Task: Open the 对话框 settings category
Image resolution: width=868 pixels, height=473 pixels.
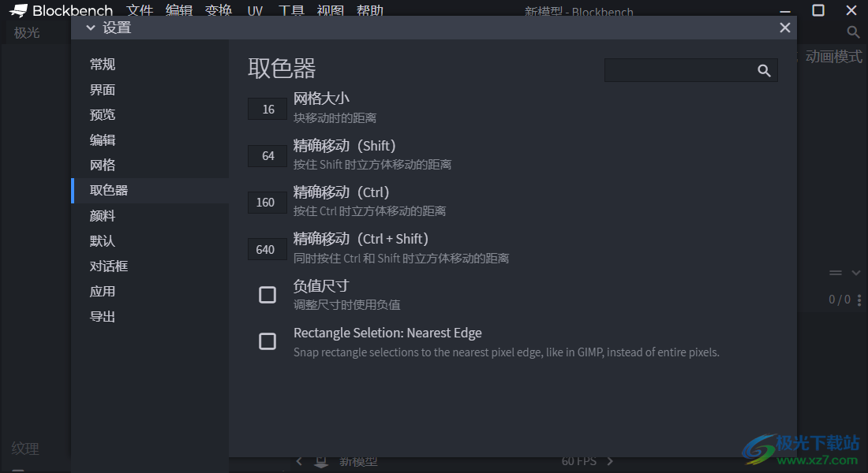Action: [149, 266]
